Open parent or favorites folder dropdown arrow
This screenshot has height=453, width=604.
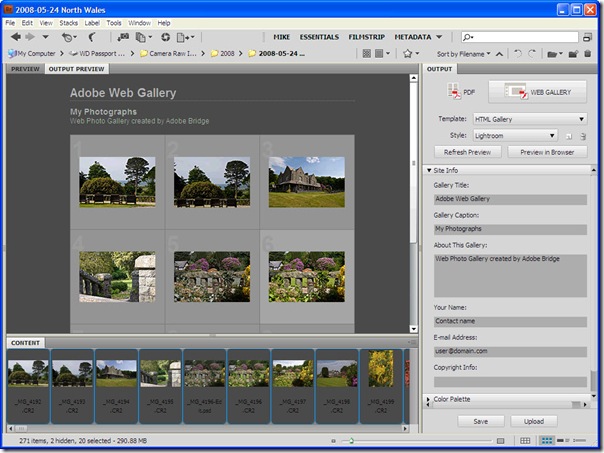click(x=45, y=37)
